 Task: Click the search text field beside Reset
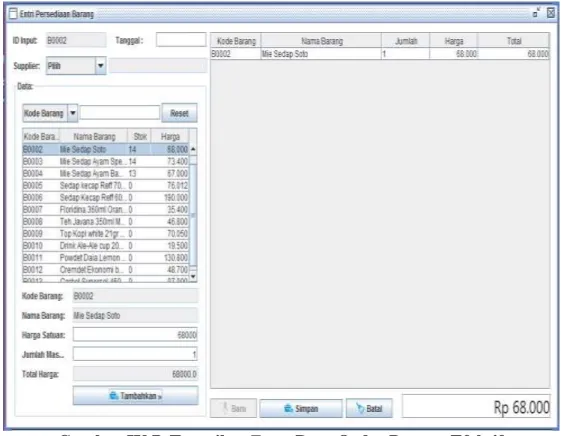click(x=120, y=113)
